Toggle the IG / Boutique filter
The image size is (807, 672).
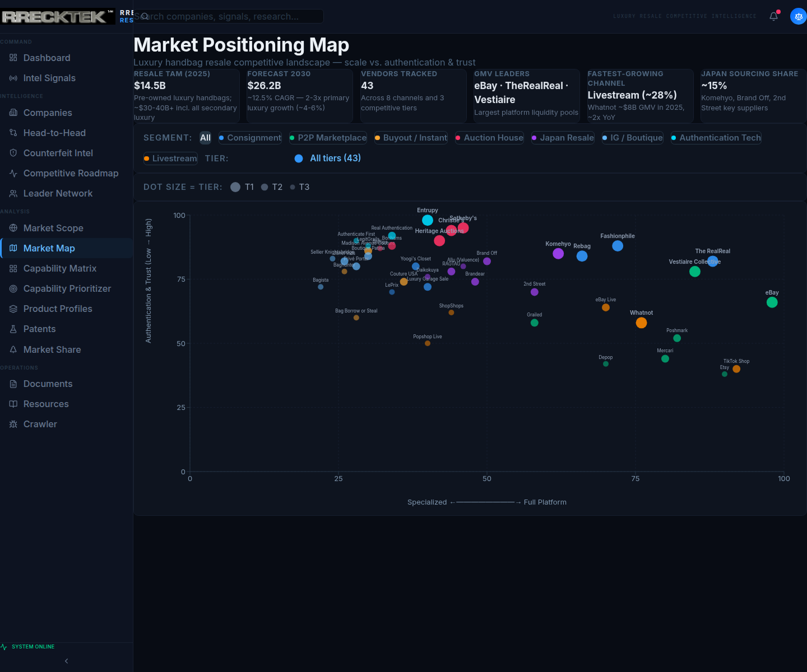pos(632,138)
